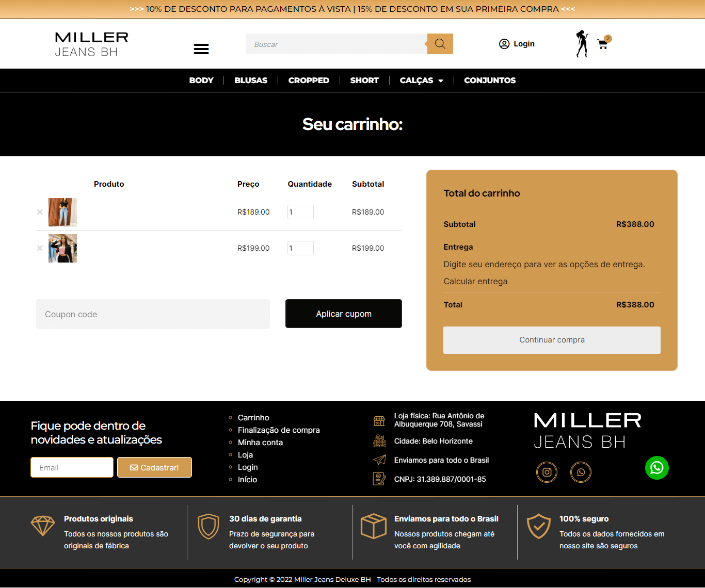This screenshot has width=705, height=588.
Task: Open thumbnail of the R$199.00 product
Action: coord(62,248)
